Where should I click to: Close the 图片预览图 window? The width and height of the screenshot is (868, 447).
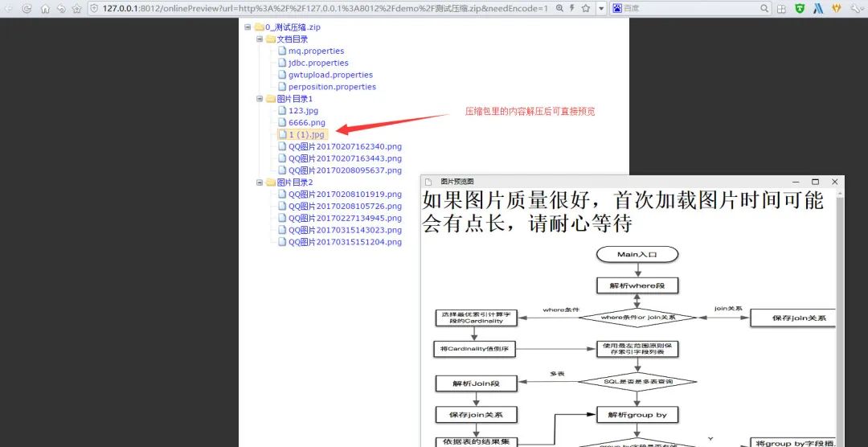834,182
